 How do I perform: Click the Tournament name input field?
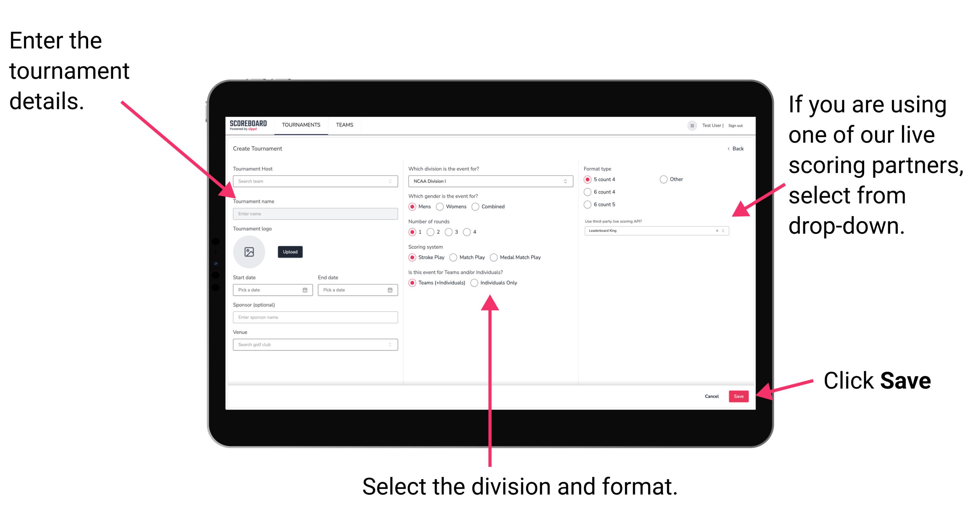point(314,213)
